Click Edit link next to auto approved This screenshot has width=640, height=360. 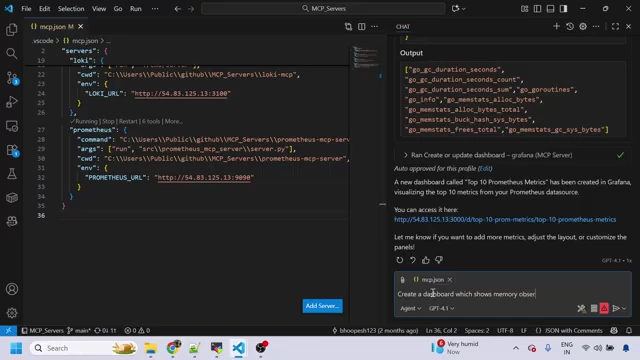coord(485,169)
